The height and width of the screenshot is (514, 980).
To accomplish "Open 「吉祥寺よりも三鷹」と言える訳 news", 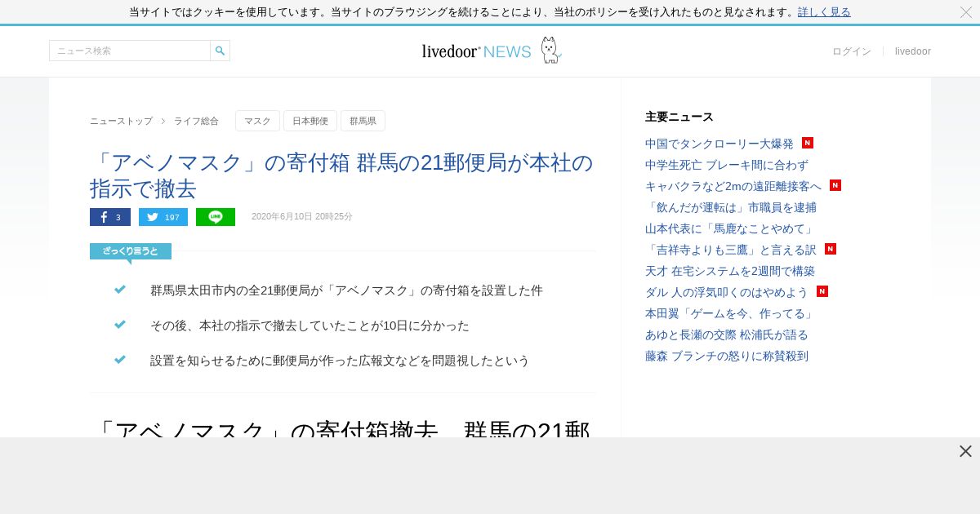I will tap(731, 250).
